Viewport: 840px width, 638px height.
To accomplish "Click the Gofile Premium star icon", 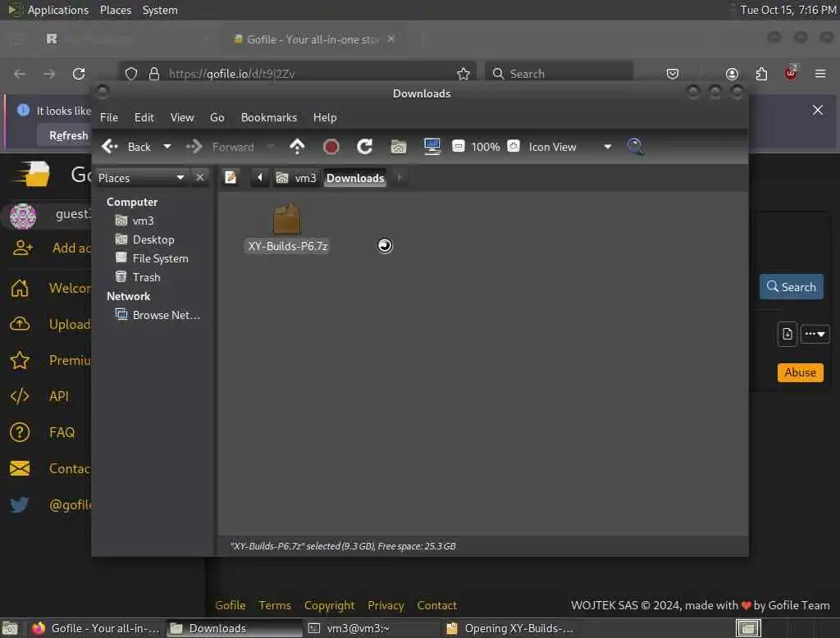I will [20, 360].
